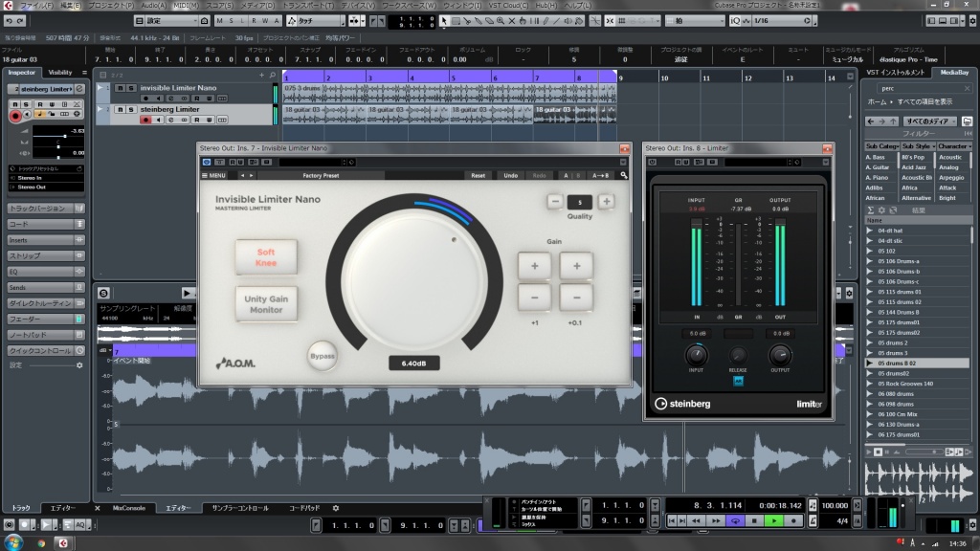Solo the steinberg Limiter track
This screenshot has width=980, height=551.
131,109
